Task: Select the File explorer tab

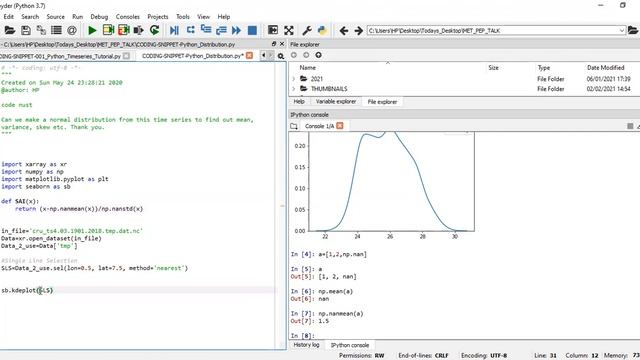Action: [382, 102]
